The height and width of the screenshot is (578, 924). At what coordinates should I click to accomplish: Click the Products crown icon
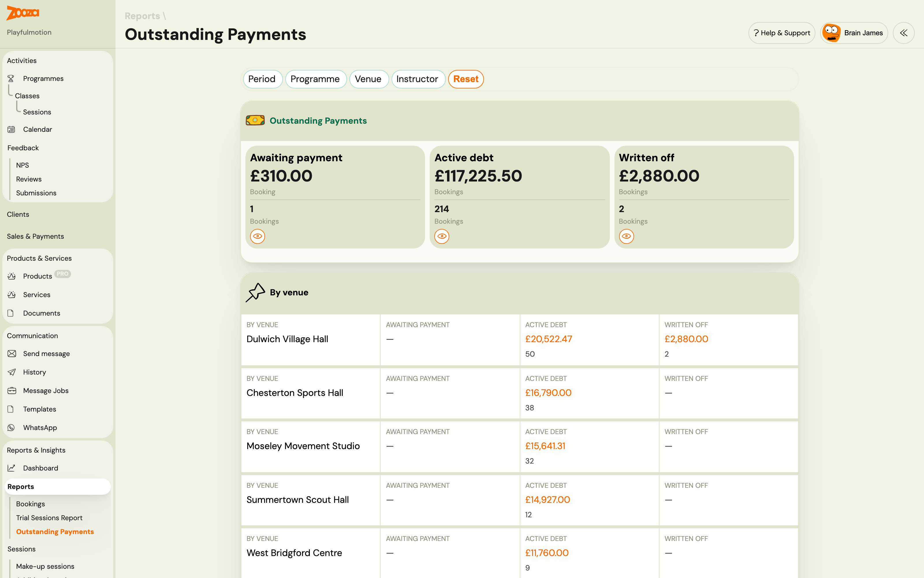12,276
